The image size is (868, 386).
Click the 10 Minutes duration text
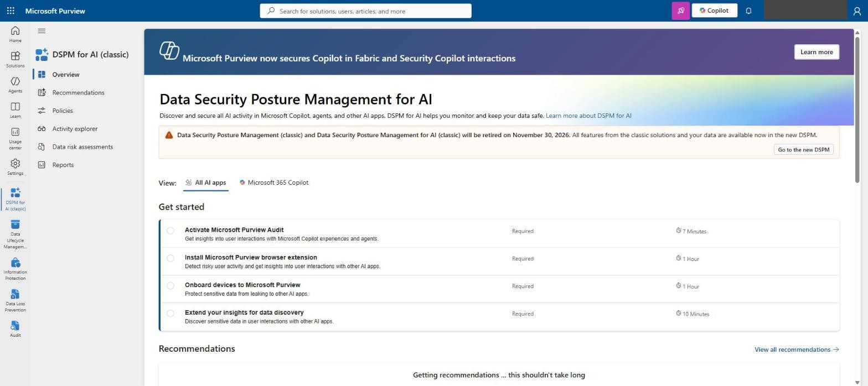[x=696, y=314]
